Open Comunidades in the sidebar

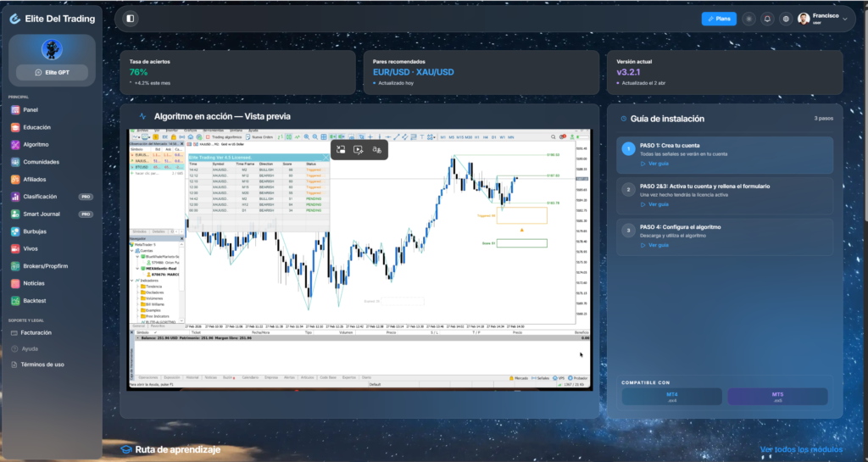pos(51,162)
